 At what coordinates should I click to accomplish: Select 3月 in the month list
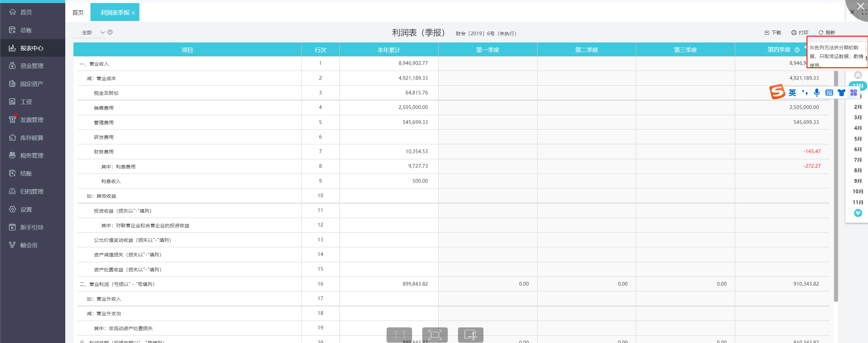click(x=858, y=118)
